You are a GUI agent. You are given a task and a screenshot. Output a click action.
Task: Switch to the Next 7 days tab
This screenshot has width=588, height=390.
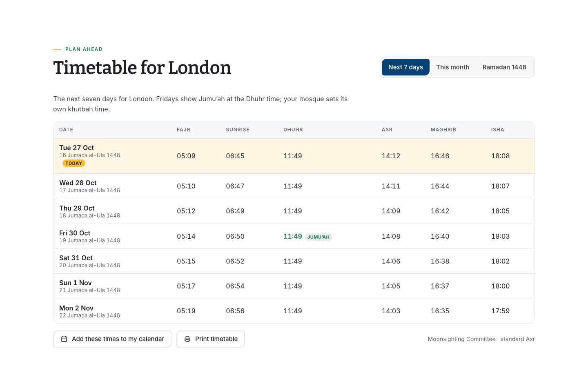[x=405, y=67]
